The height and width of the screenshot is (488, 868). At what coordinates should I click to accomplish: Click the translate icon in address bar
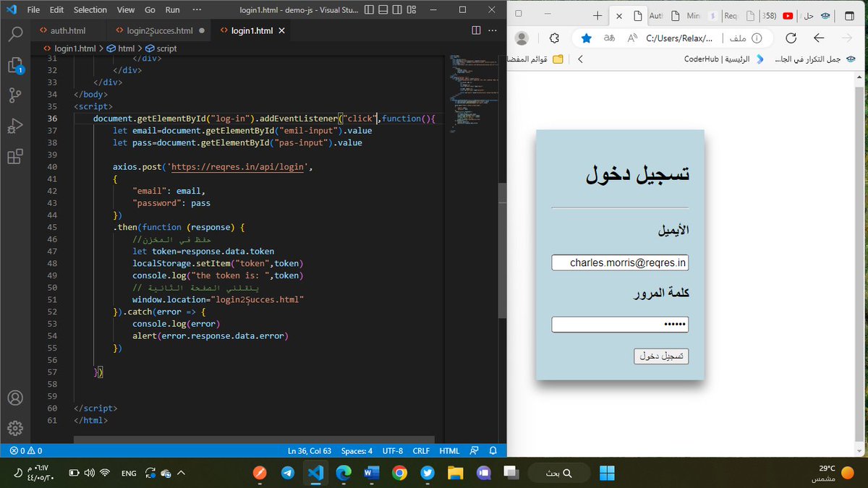click(x=610, y=38)
